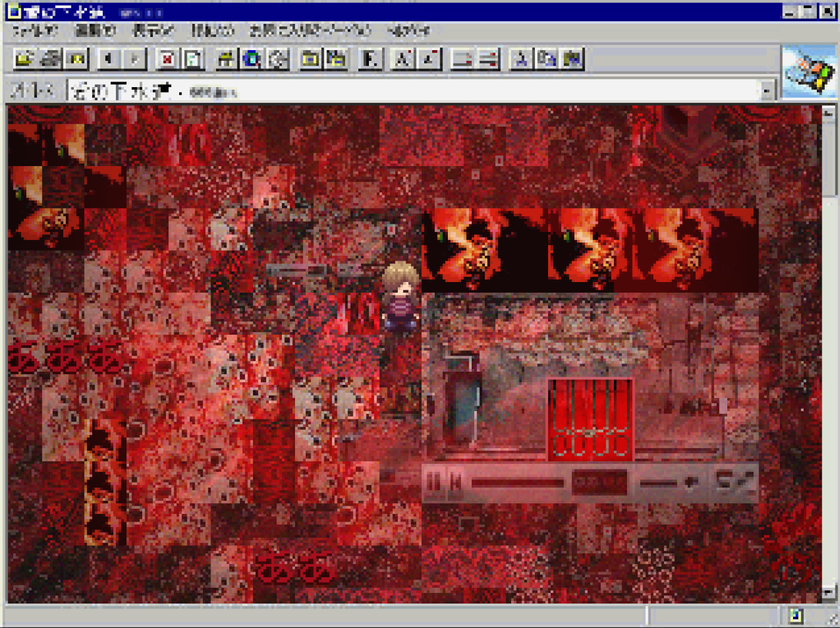Image resolution: width=840 pixels, height=628 pixels.
Task: Open the ファイル (File) menu
Action: [34, 30]
